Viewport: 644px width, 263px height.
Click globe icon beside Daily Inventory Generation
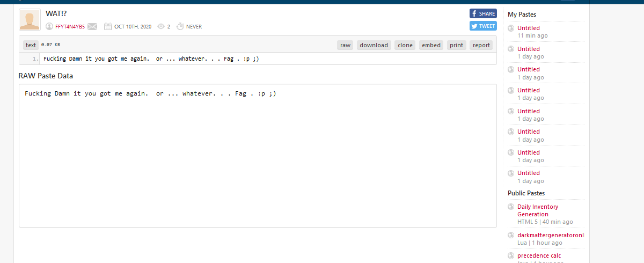click(x=511, y=207)
